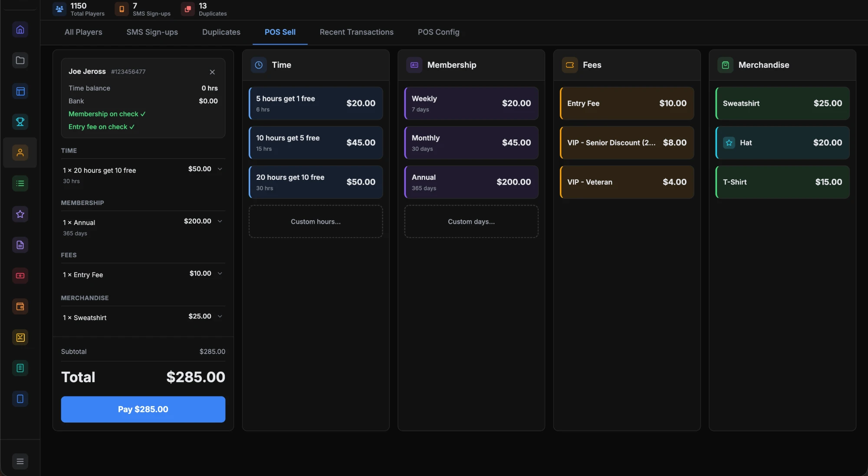Viewport: 868px width, 476px height.
Task: Click the Merchandise shopping bag icon
Action: [725, 65]
